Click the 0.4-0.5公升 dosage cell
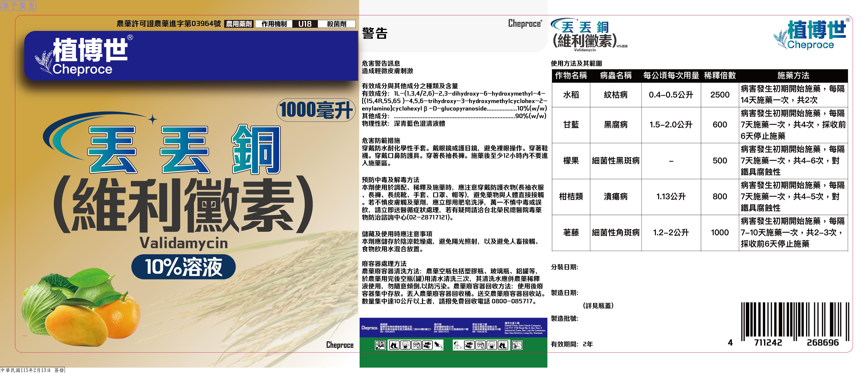Image resolution: width=868 pixels, height=373 pixels. [671, 95]
